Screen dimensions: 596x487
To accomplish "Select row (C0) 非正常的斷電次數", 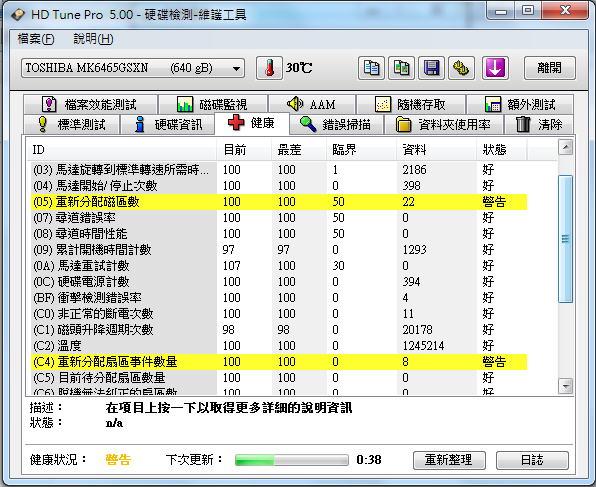I will tap(279, 313).
